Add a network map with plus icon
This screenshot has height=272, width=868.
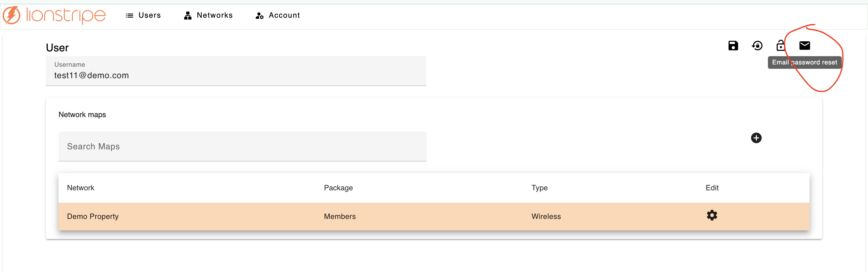[x=756, y=138]
